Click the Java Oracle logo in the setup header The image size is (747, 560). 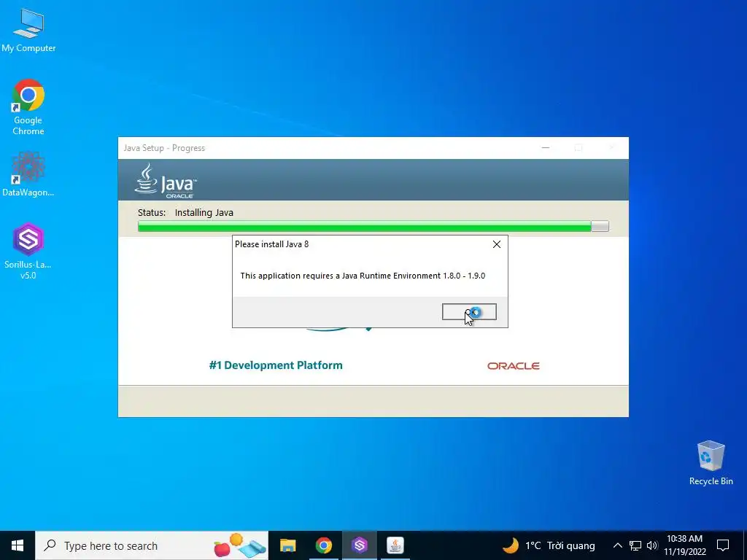click(x=166, y=181)
